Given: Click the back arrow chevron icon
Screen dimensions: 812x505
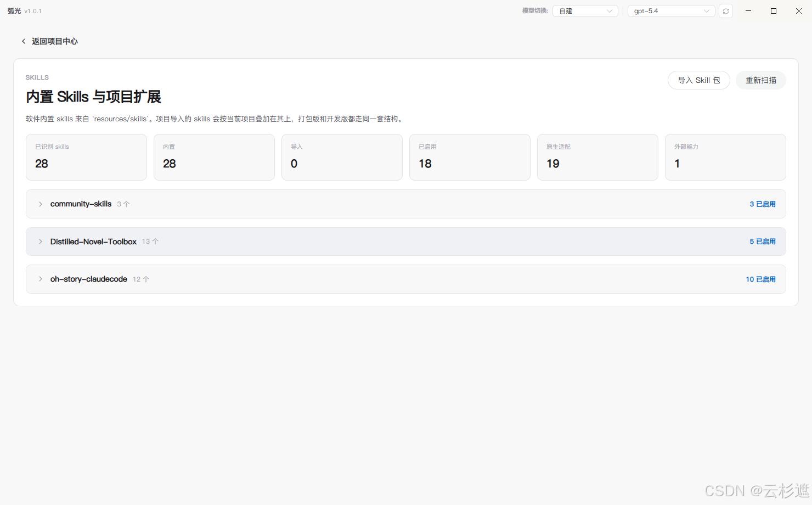Looking at the screenshot, I should point(24,41).
